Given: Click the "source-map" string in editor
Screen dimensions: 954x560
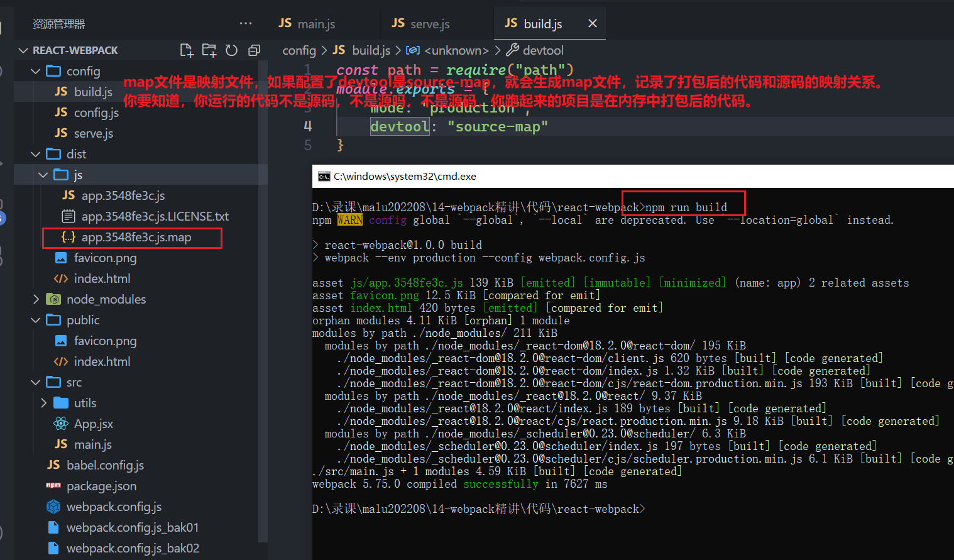Looking at the screenshot, I should (x=498, y=126).
